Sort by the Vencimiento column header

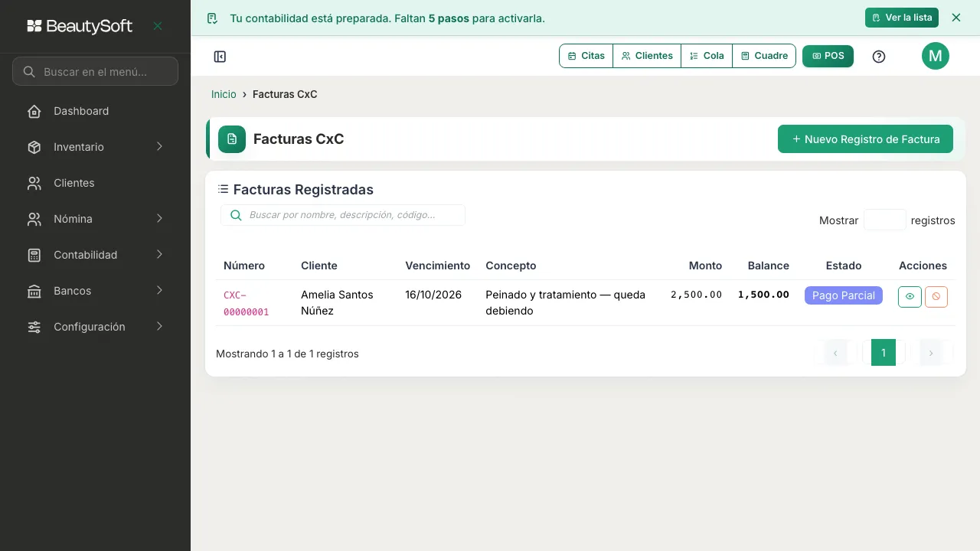point(437,266)
